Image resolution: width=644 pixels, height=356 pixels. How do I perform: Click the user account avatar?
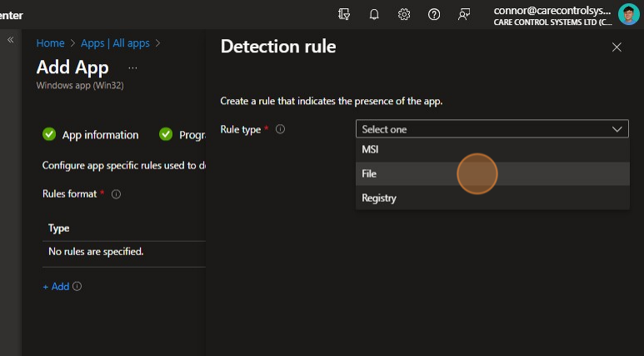coord(628,14)
